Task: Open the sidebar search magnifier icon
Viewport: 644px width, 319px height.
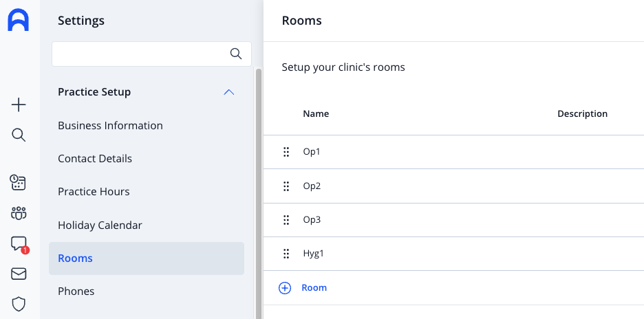Action: tap(19, 135)
